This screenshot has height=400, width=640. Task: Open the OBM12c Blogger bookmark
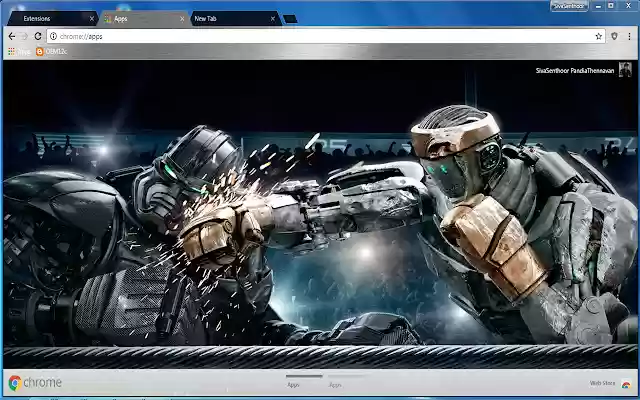[x=51, y=51]
